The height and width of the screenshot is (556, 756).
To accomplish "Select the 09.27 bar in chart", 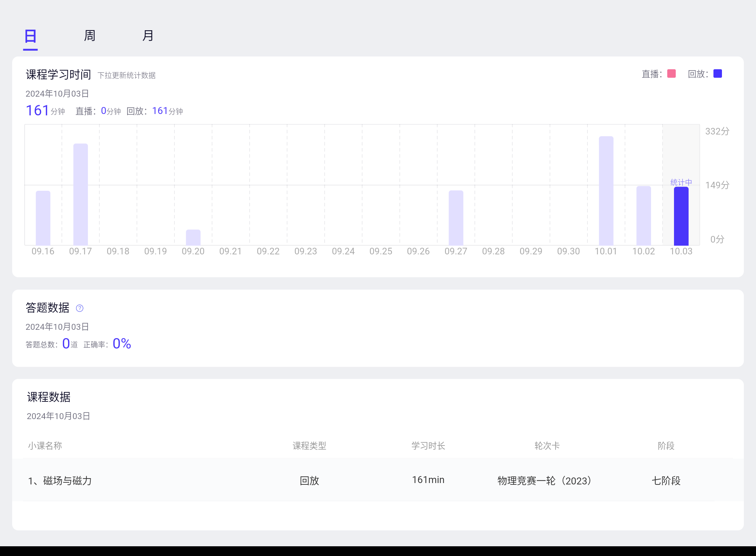I will point(456,218).
